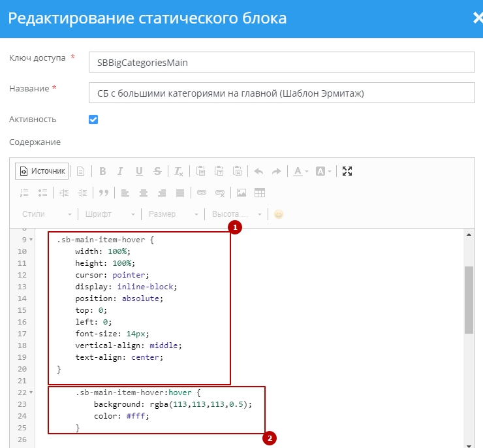Click the underline formatting icon
The height and width of the screenshot is (448, 483).
139,171
